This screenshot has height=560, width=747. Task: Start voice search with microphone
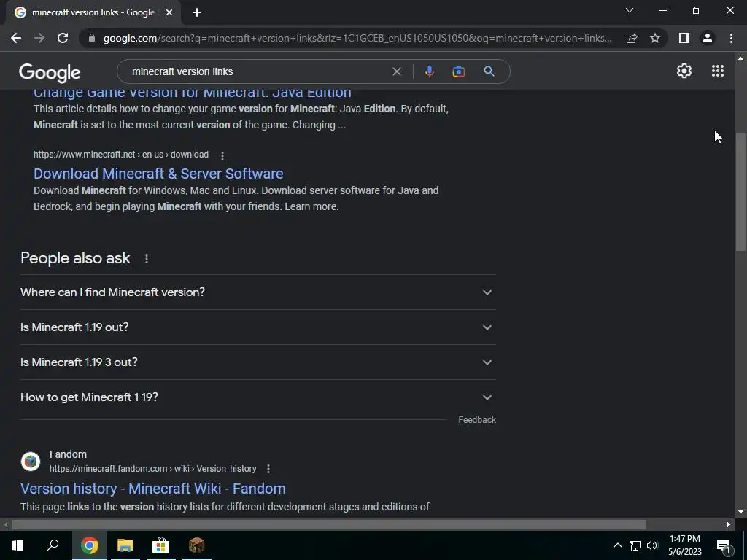pos(429,71)
